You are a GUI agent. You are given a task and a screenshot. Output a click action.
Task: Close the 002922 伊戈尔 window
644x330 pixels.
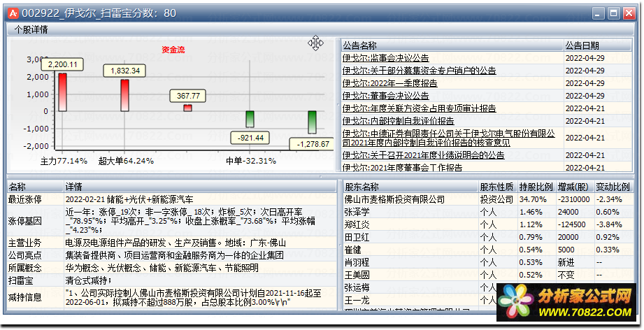(x=629, y=13)
